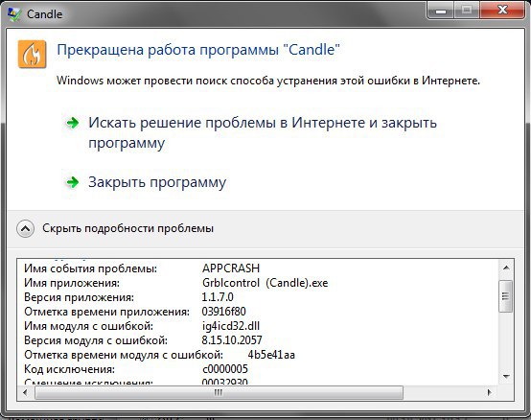Search online for solution and close program
Screen dimensions: 531x420
tap(263, 132)
